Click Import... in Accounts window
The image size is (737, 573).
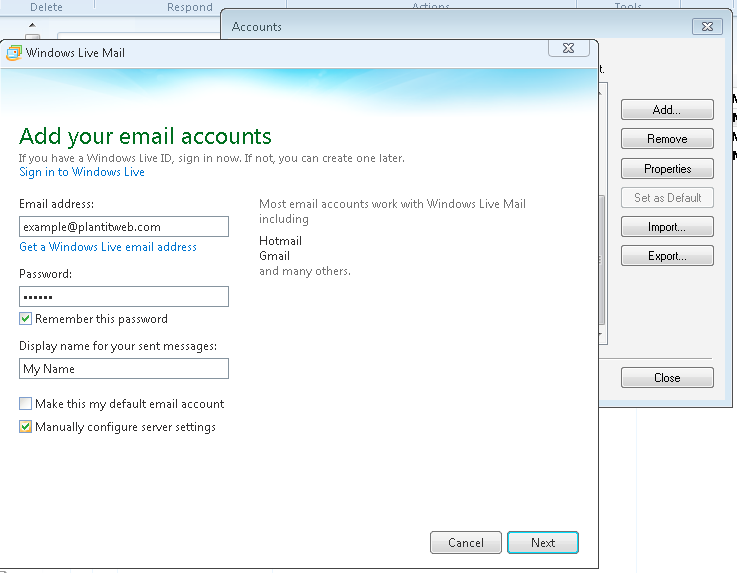pyautogui.click(x=667, y=227)
